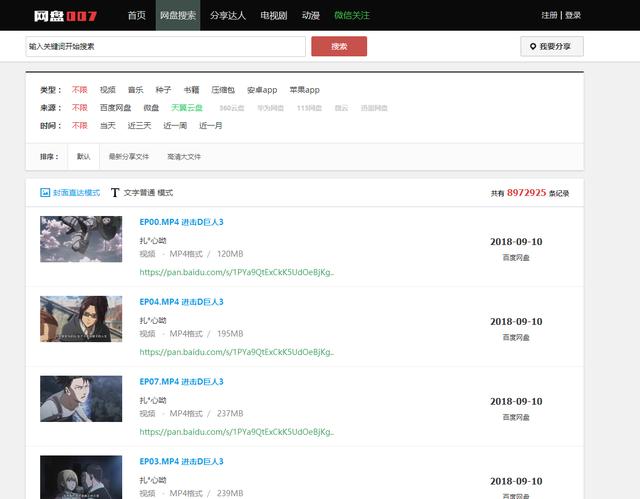
Task: Focus the keyword search input field
Action: (165, 47)
